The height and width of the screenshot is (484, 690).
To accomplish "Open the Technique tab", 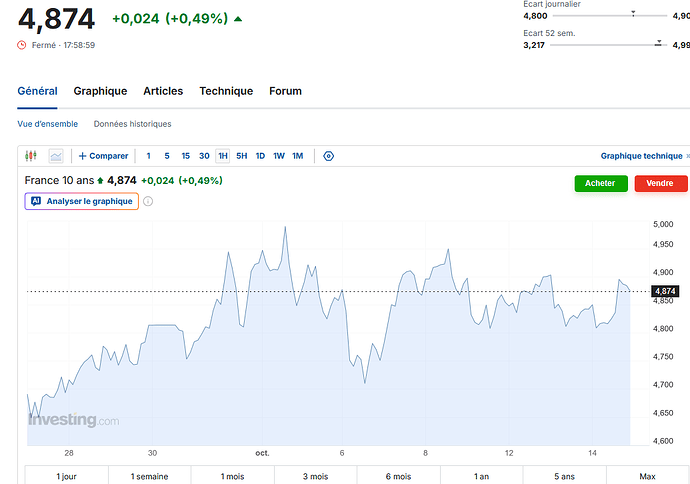I will pos(226,91).
